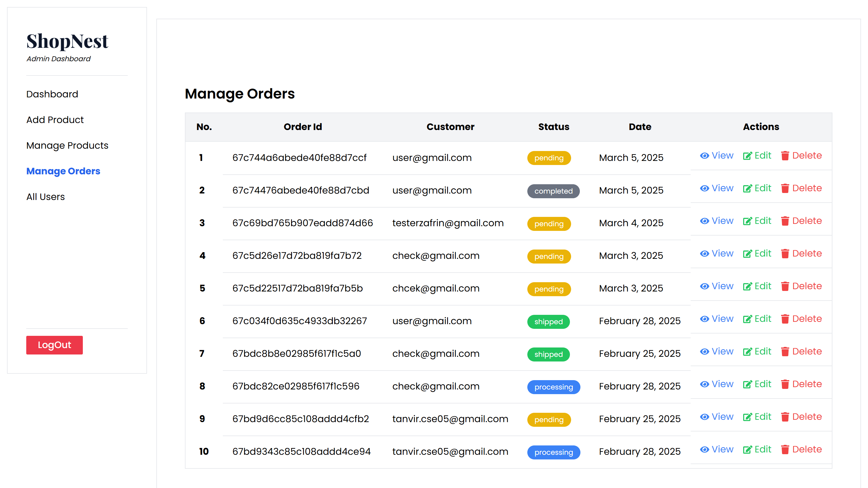This screenshot has width=868, height=488.
Task: Click the edit pencil icon in row 8
Action: tap(747, 384)
